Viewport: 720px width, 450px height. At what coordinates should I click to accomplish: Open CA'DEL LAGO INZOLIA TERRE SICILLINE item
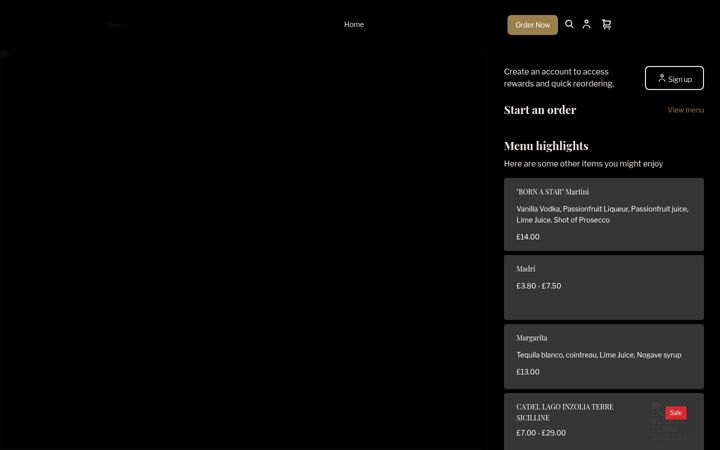pyautogui.click(x=604, y=422)
